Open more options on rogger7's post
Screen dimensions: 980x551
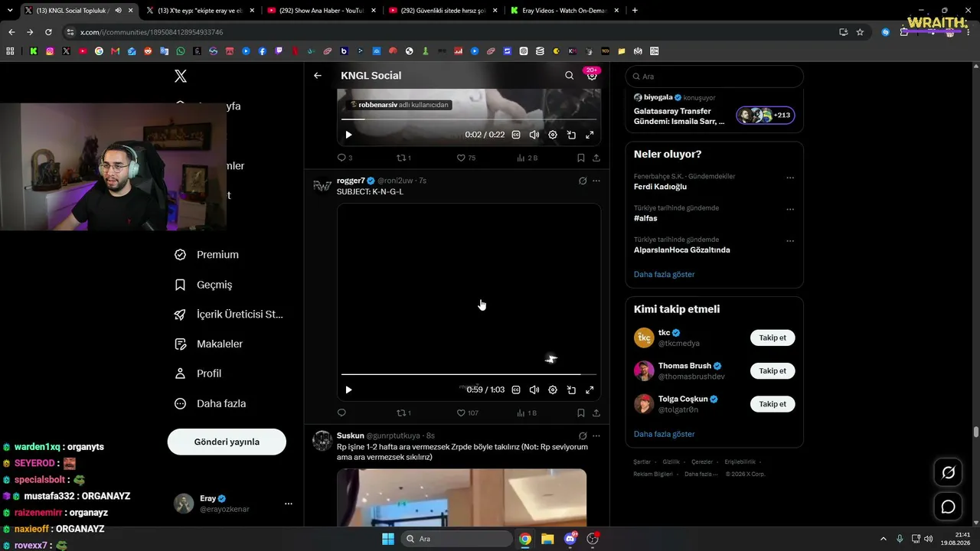[x=596, y=181]
